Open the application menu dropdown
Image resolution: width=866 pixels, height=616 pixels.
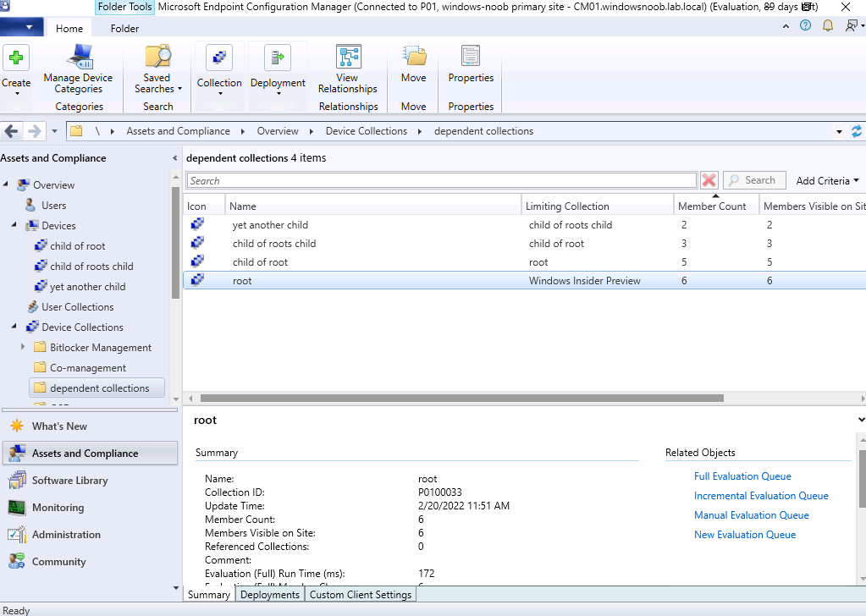click(23, 27)
